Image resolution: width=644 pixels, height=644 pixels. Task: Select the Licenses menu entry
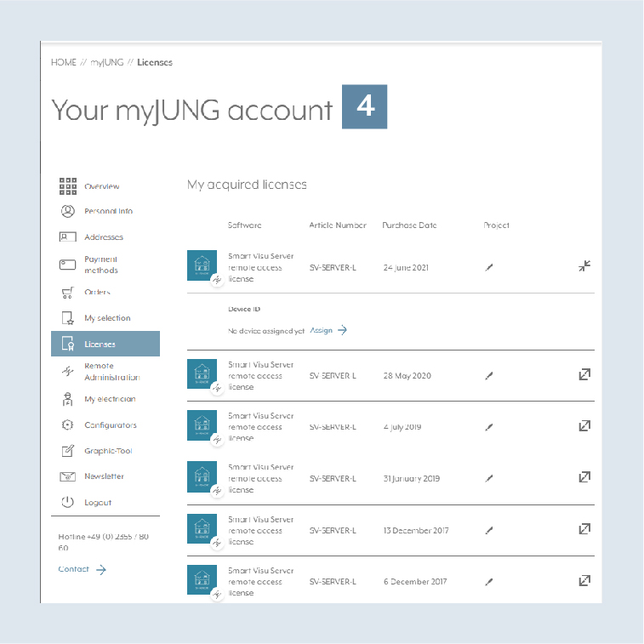pyautogui.click(x=105, y=344)
